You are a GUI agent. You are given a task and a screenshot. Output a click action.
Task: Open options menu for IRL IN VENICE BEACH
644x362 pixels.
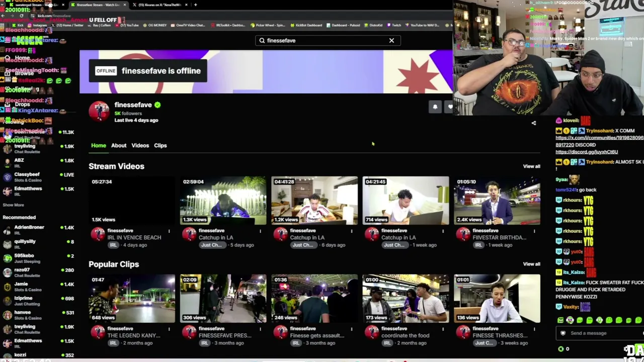point(169,231)
